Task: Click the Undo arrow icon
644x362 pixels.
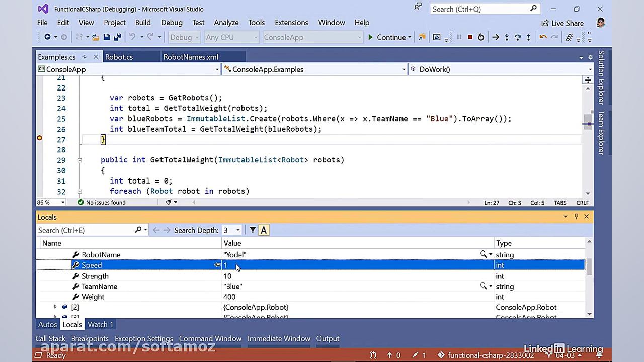Action: 132,37
